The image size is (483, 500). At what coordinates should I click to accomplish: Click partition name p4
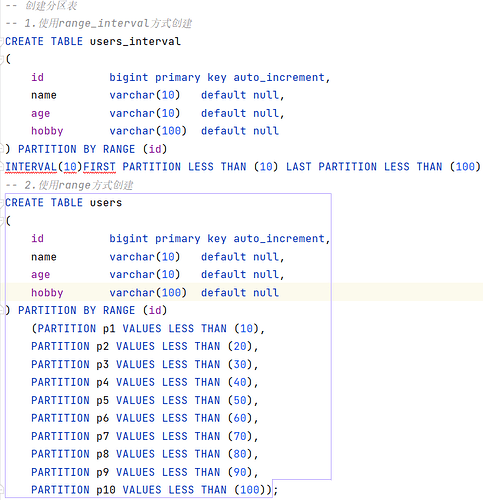click(x=103, y=382)
